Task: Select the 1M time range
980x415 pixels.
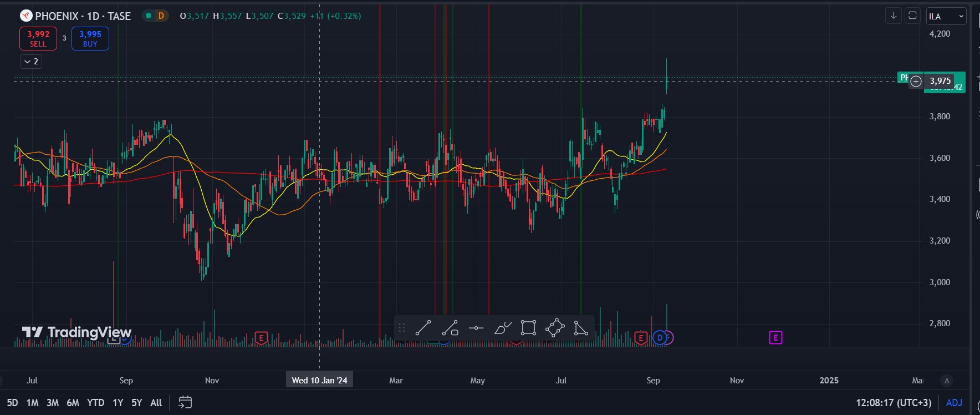Action: click(x=33, y=403)
